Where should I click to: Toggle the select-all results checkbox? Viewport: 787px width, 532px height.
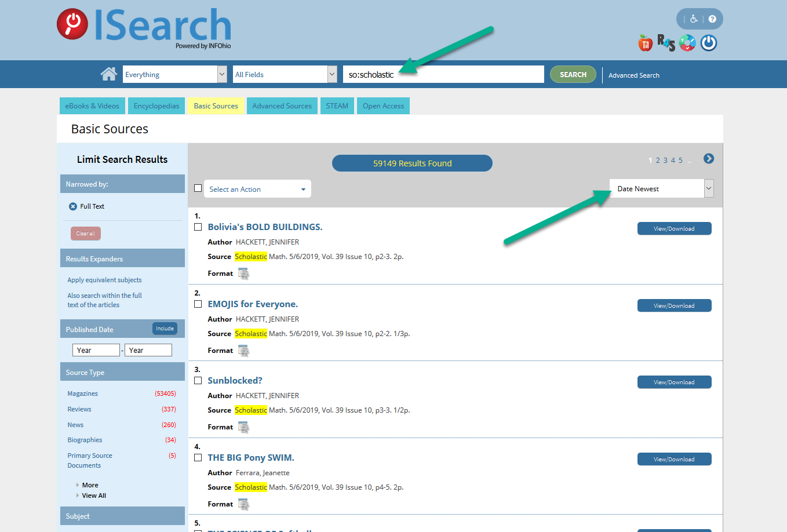pyautogui.click(x=198, y=188)
